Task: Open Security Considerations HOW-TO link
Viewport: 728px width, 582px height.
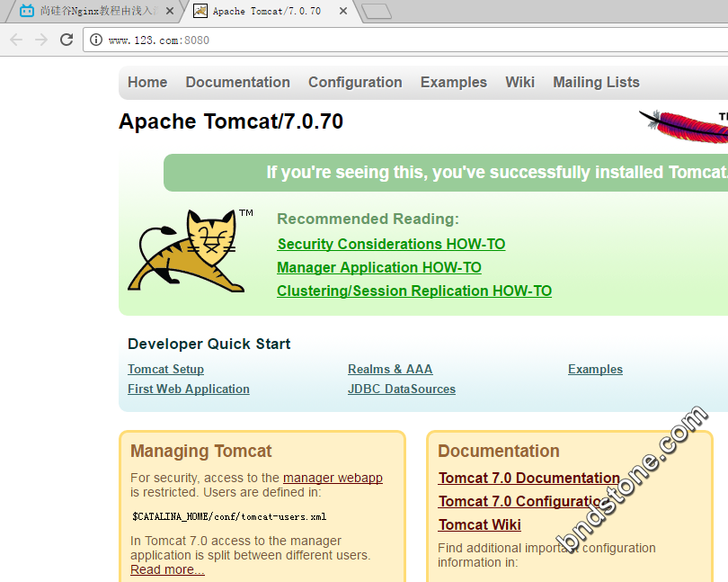Action: 391,244
